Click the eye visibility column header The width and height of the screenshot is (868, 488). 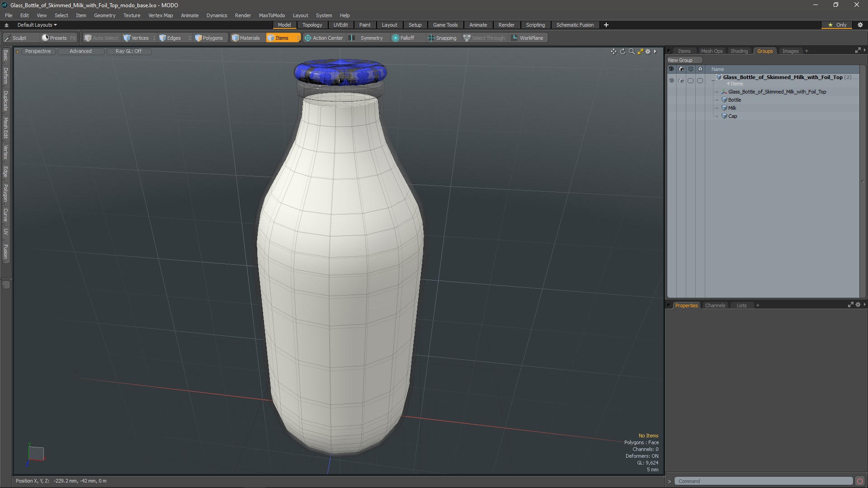pyautogui.click(x=671, y=69)
